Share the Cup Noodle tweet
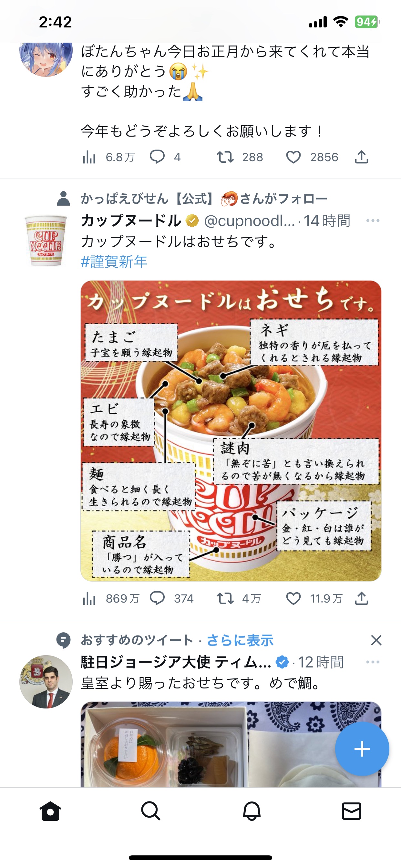Viewport: 401px width, 868px height. tap(361, 598)
